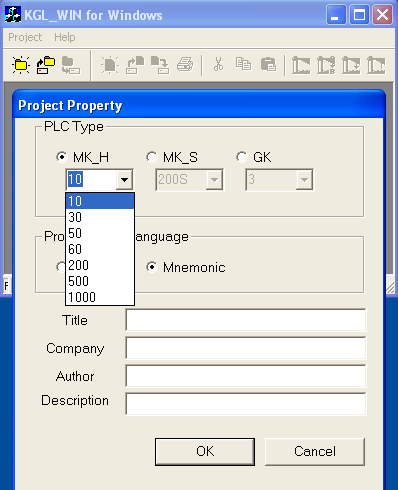Viewport: 398px width, 490px height.
Task: Click inside the Author input field
Action: pos(246,376)
